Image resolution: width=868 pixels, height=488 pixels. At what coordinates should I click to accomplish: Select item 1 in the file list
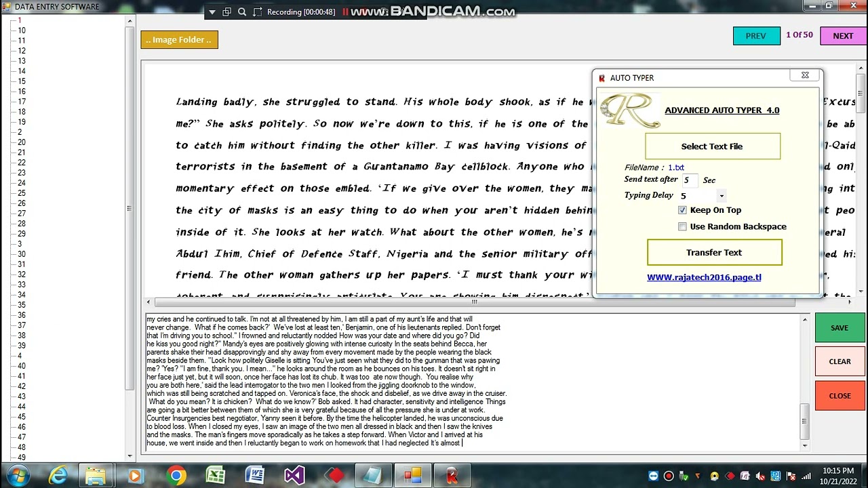click(x=19, y=20)
